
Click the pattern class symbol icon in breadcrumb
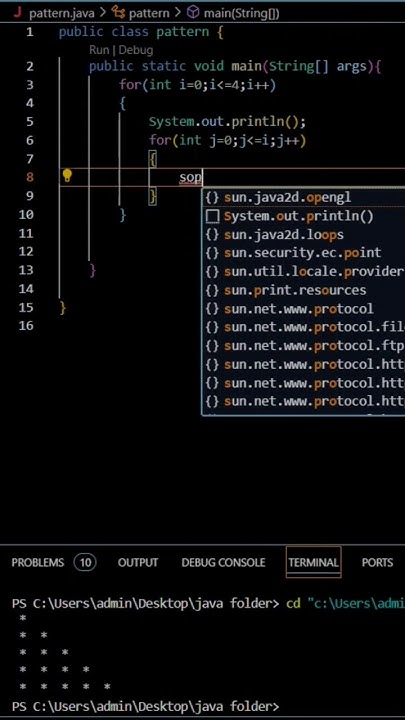(118, 13)
